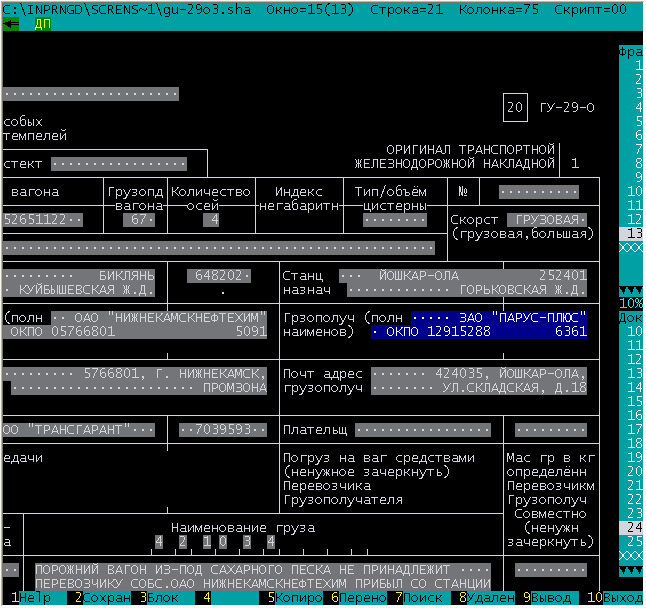Click the 5 Копиро copy key

[x=298, y=598]
